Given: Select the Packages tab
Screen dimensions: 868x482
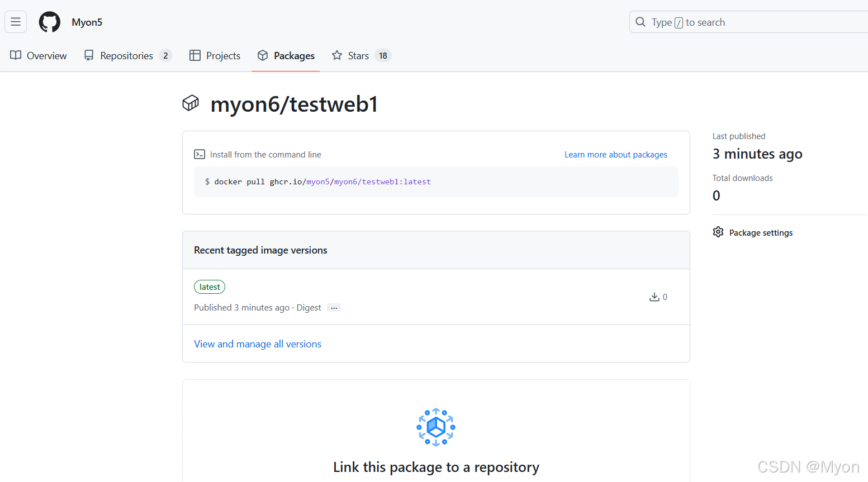Looking at the screenshot, I should (x=286, y=56).
